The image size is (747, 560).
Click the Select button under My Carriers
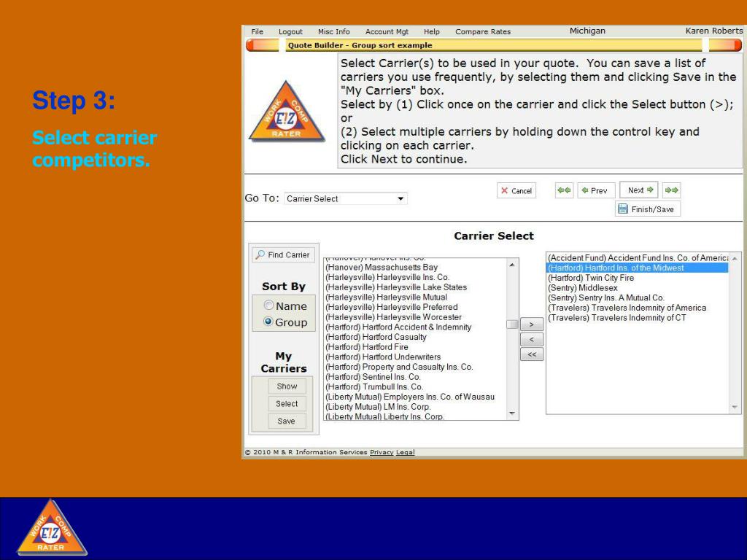[x=287, y=403]
